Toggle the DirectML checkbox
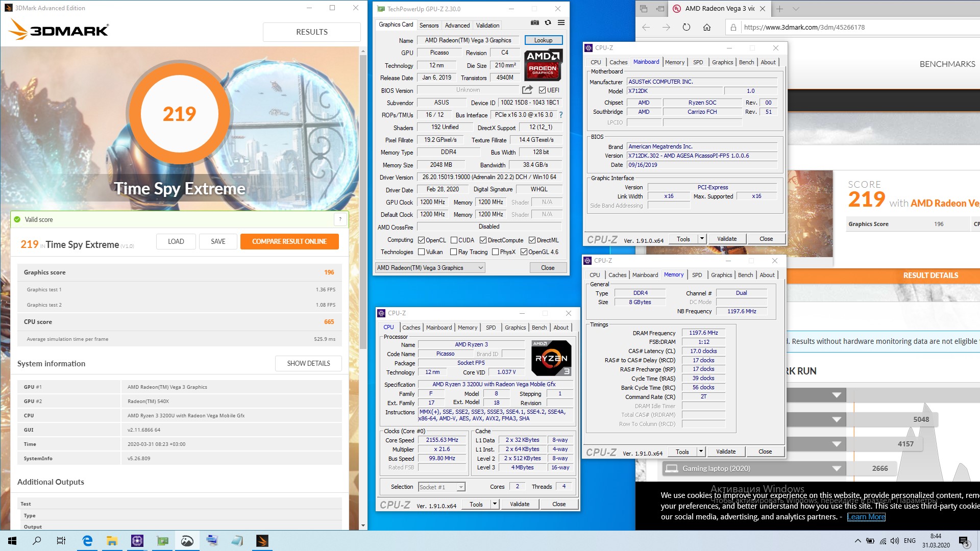 click(532, 240)
